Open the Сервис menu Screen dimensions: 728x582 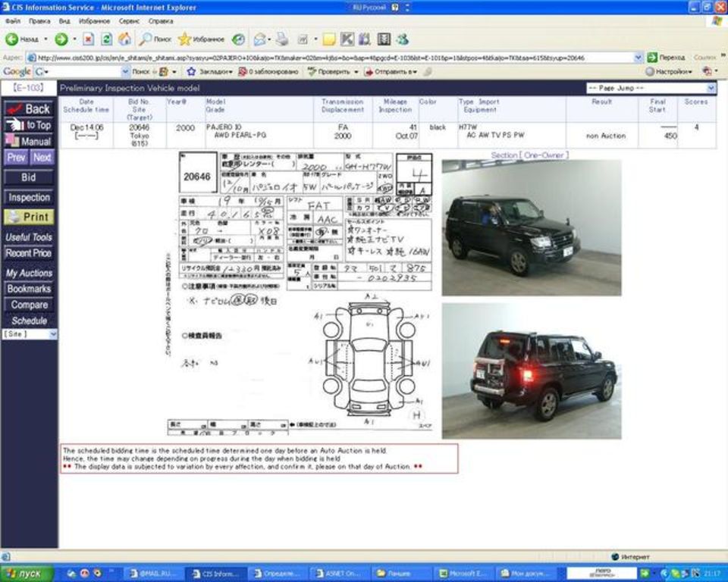(x=130, y=21)
